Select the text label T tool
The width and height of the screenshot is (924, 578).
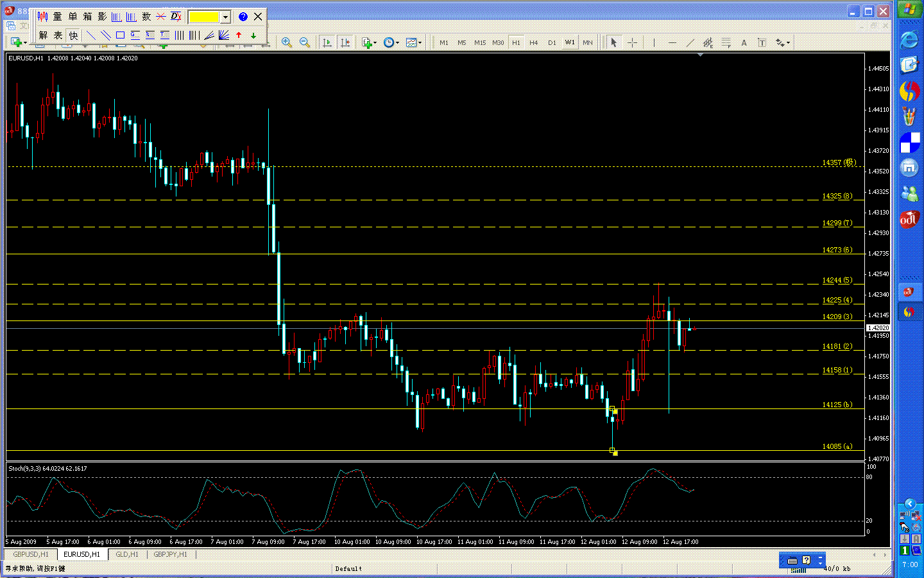tap(762, 42)
